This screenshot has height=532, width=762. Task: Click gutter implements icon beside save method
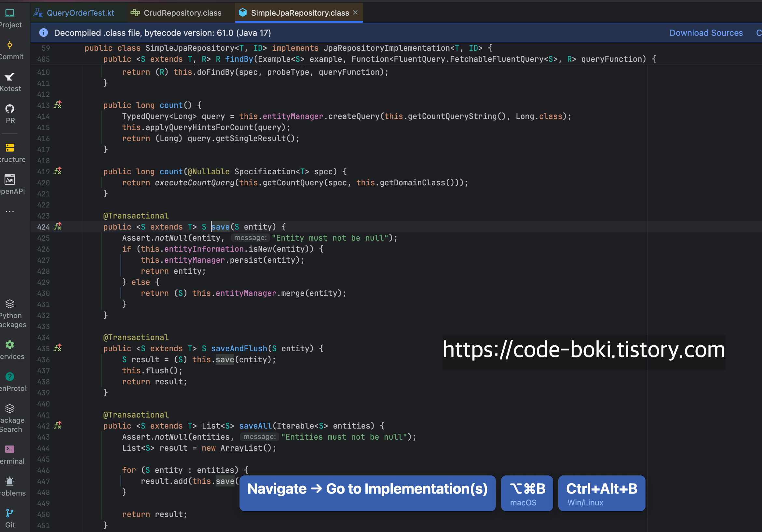58,227
